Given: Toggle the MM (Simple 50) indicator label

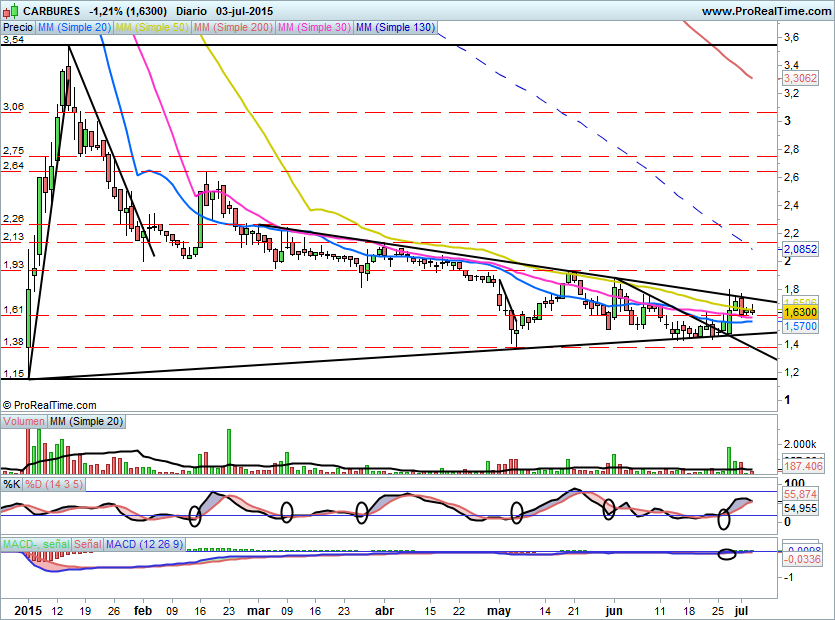Looking at the screenshot, I should (151, 29).
